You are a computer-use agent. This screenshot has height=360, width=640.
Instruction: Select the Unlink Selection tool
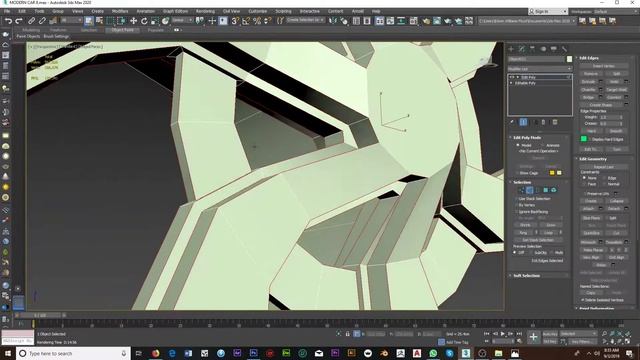tap(42, 21)
